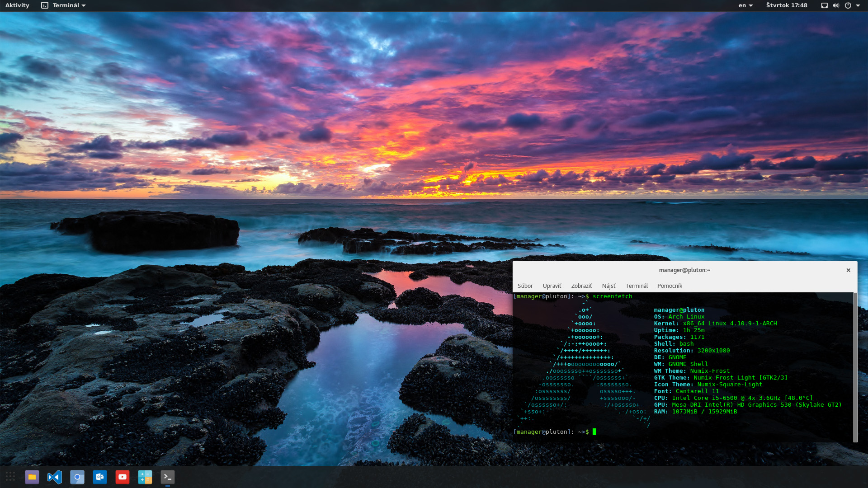
Task: Launch the Files manager from the dock
Action: tap(32, 477)
